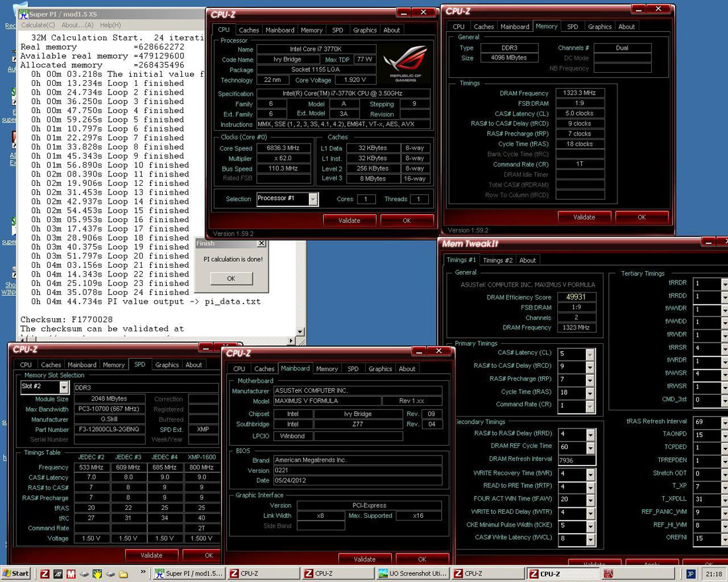
Task: Click the red Z CPU-Z quick launch icon
Action: pyautogui.click(x=46, y=573)
